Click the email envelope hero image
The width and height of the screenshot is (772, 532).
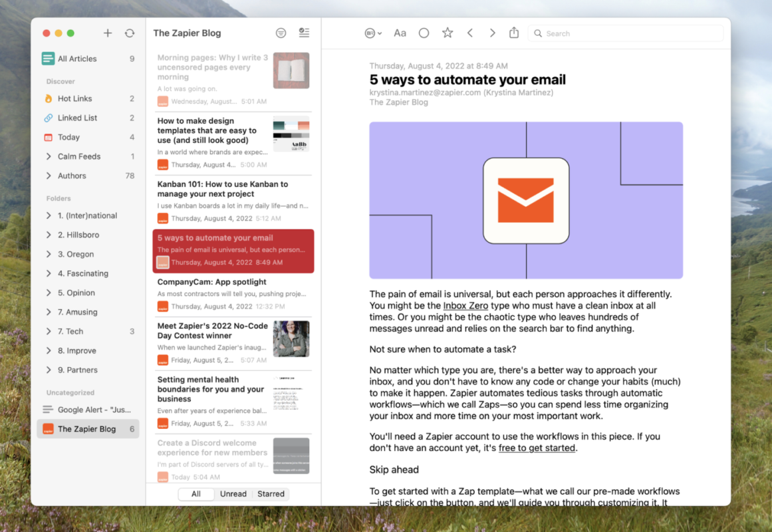click(526, 200)
